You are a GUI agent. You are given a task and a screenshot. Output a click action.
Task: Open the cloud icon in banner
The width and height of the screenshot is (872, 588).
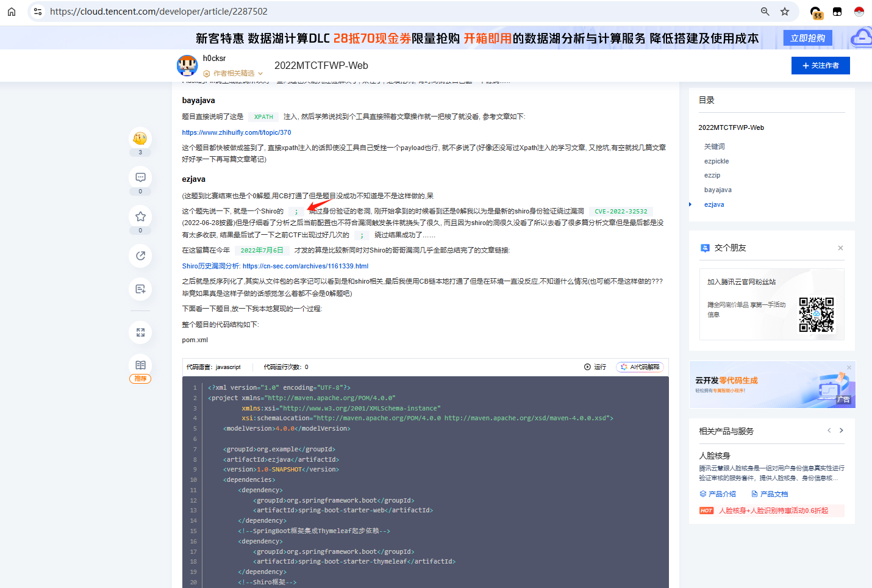[x=862, y=38]
